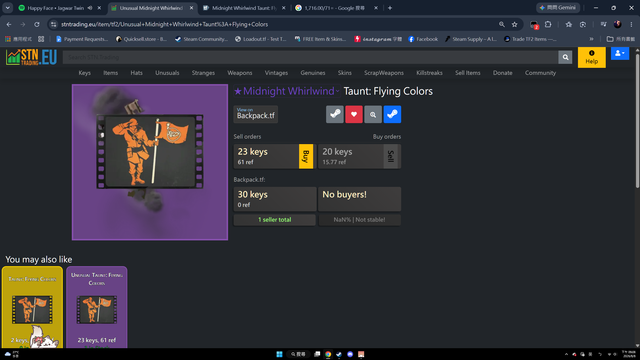Open the Items nav menu
This screenshot has height=360, width=640.
pyautogui.click(x=111, y=73)
